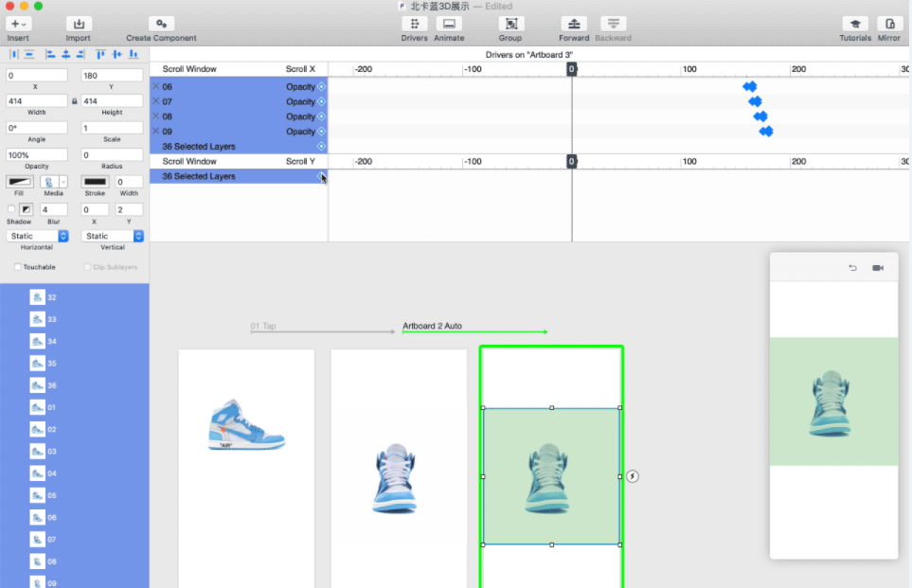Image resolution: width=912 pixels, height=588 pixels.
Task: Select layer 34 in the layer list
Action: [x=51, y=341]
